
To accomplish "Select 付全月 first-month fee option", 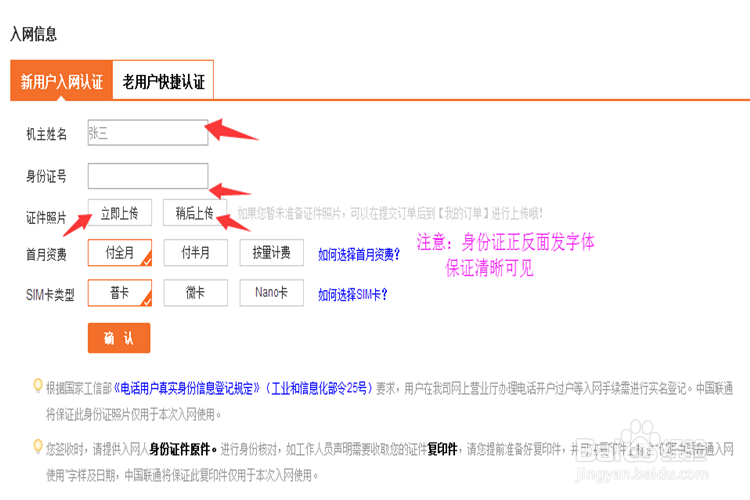I will point(120,253).
